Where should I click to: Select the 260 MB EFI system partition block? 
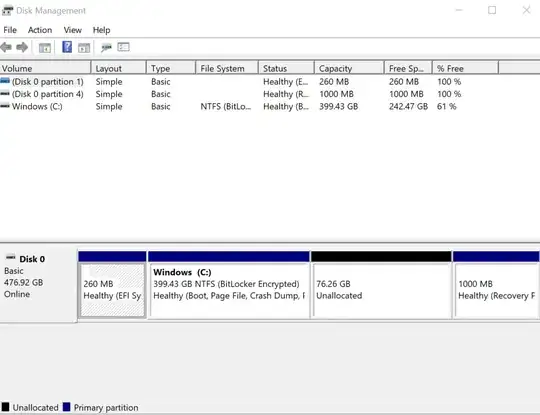[x=113, y=290]
